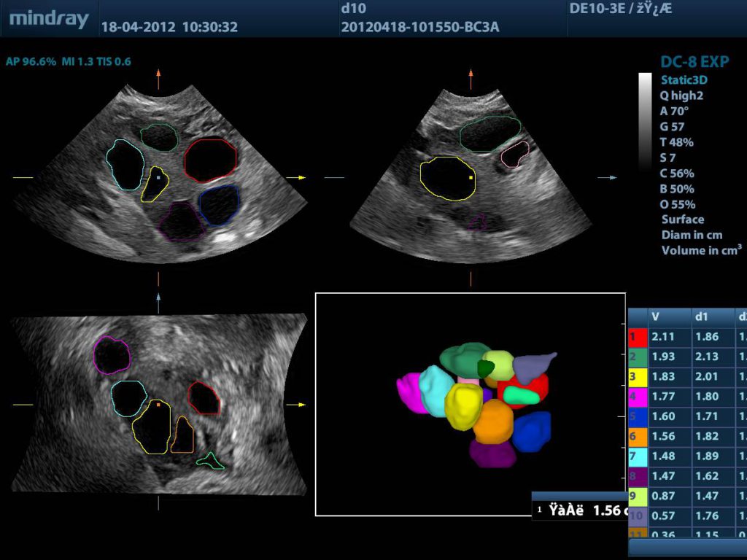
Task: Pick the yellow follicle in the 3D rendering
Action: 463,405
